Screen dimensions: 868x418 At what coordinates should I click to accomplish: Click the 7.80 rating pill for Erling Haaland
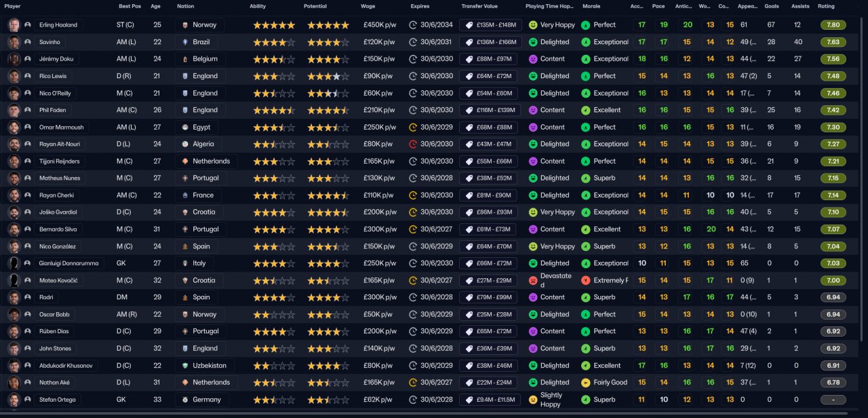(x=833, y=25)
